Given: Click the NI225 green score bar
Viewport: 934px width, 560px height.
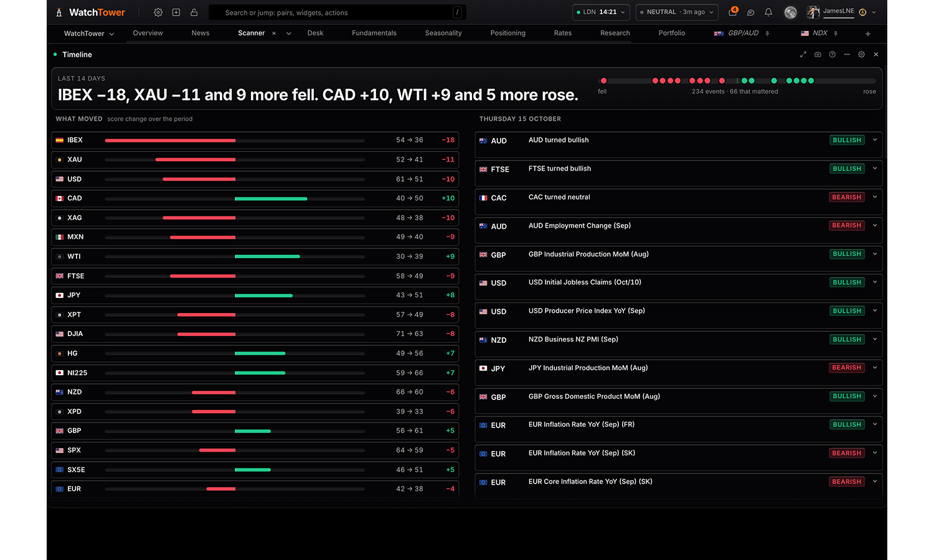Looking at the screenshot, I should pyautogui.click(x=260, y=373).
